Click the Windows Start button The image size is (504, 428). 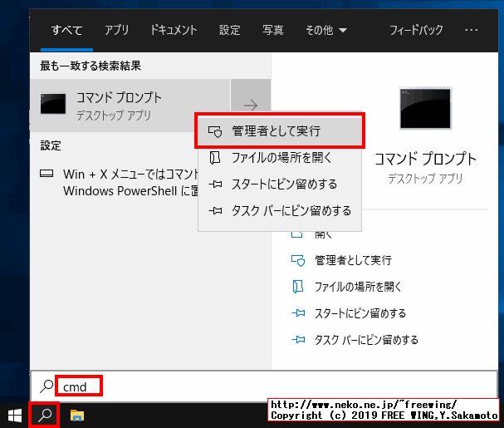coord(15,416)
